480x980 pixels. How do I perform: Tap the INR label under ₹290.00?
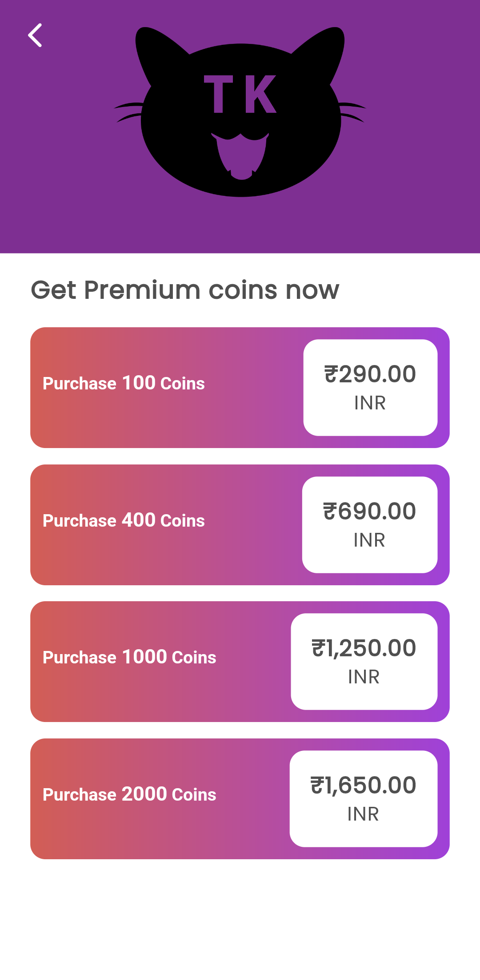(x=370, y=403)
